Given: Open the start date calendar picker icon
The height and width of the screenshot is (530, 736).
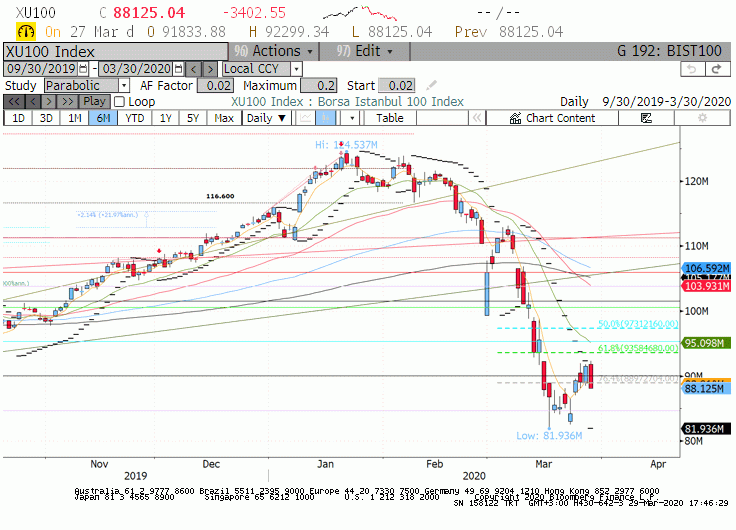Looking at the screenshot, I should pos(83,69).
